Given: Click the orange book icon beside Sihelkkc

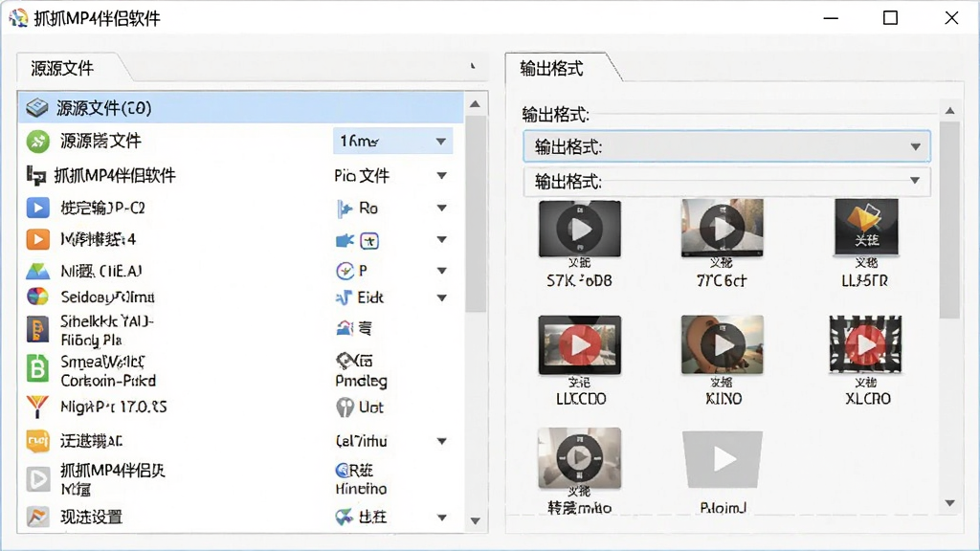Looking at the screenshot, I should pyautogui.click(x=37, y=329).
